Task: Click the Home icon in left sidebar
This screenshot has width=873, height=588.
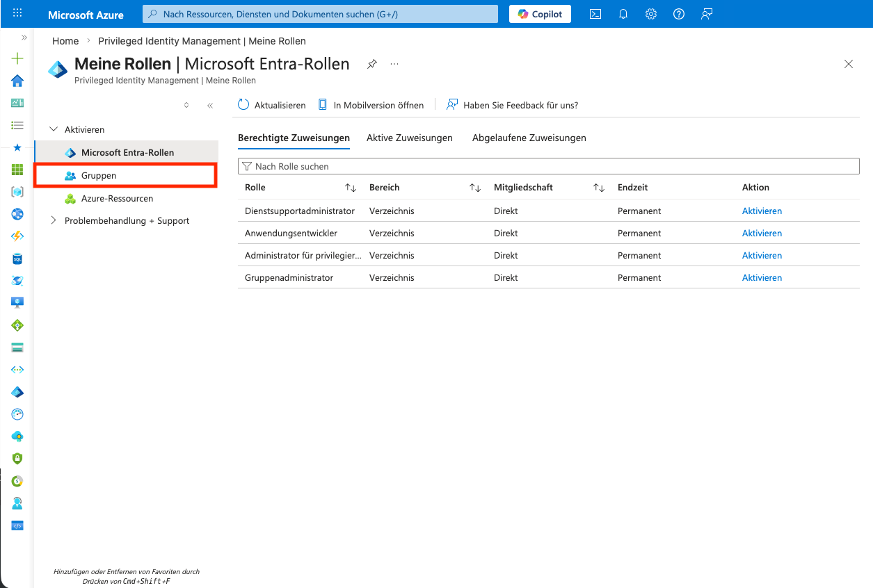Action: pos(17,81)
